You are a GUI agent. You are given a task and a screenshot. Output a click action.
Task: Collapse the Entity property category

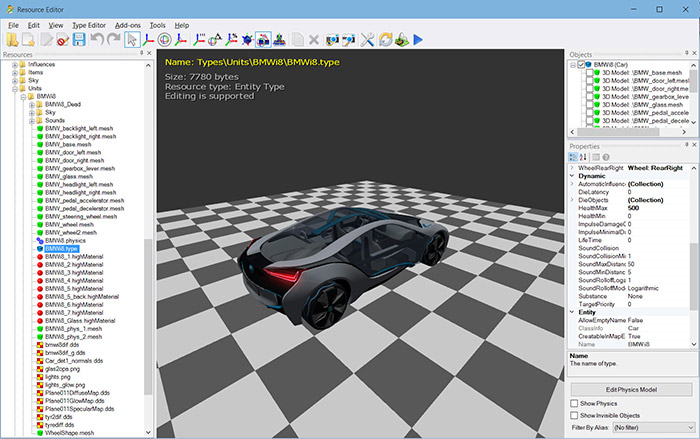pos(572,312)
